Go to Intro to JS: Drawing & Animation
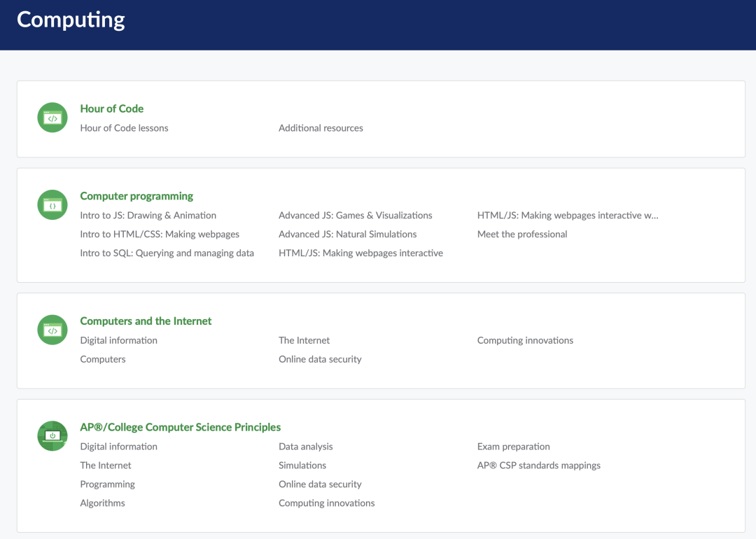 [148, 215]
